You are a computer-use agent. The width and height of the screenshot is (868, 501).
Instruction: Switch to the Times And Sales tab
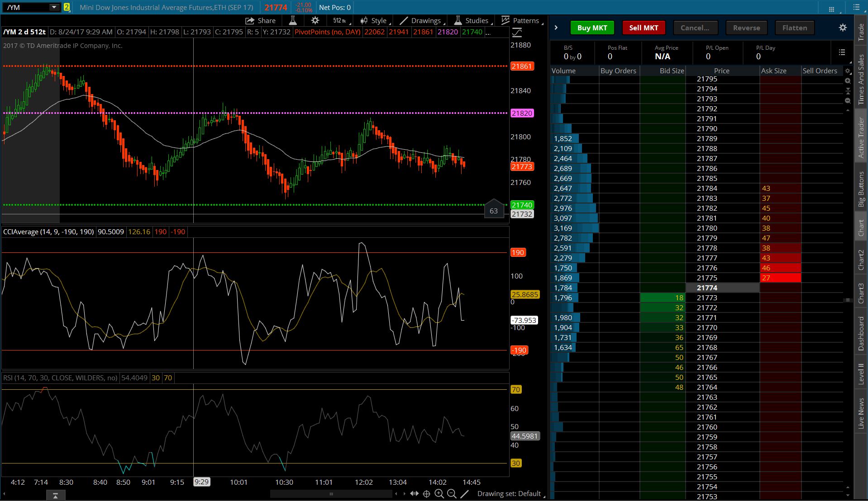(x=861, y=80)
